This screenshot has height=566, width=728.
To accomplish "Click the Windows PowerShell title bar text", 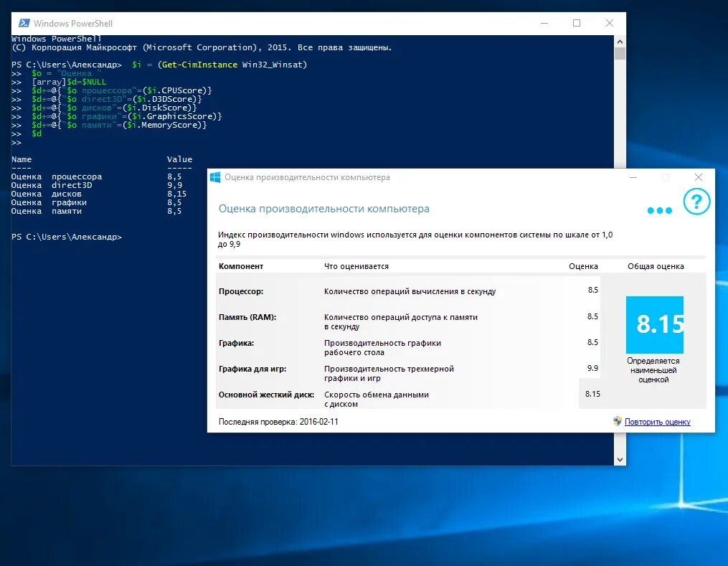I will point(73,23).
